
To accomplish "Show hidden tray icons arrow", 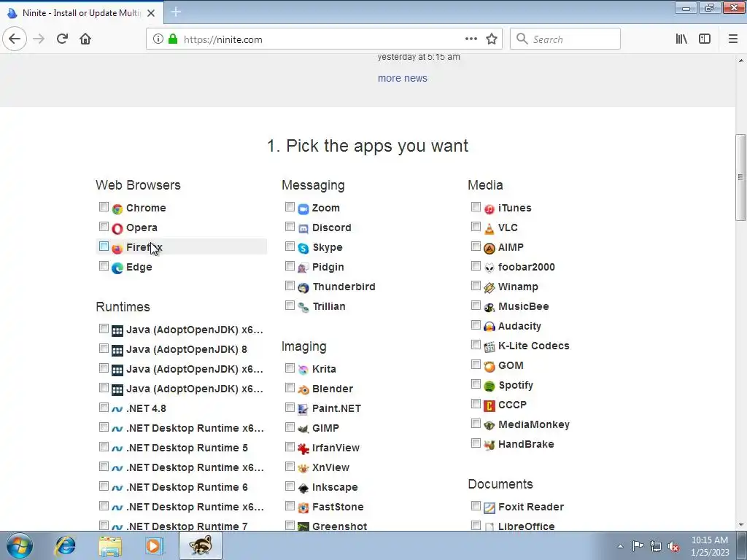I will tap(620, 546).
